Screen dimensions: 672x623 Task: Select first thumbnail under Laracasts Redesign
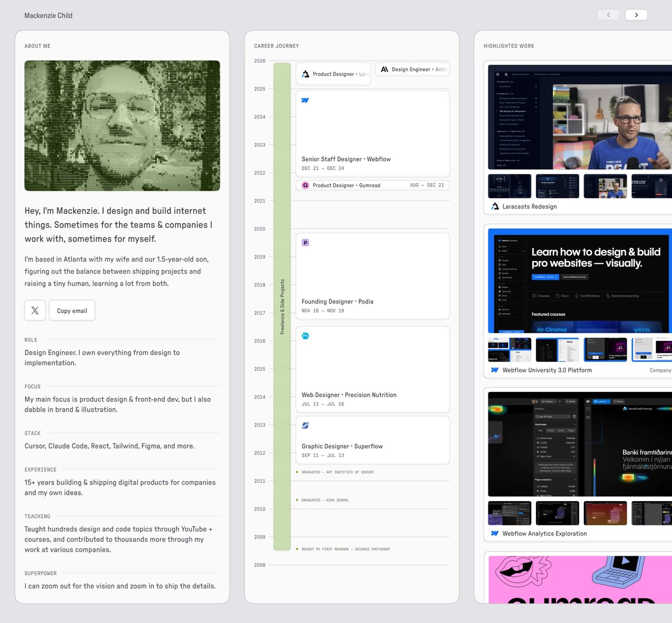[x=509, y=186]
